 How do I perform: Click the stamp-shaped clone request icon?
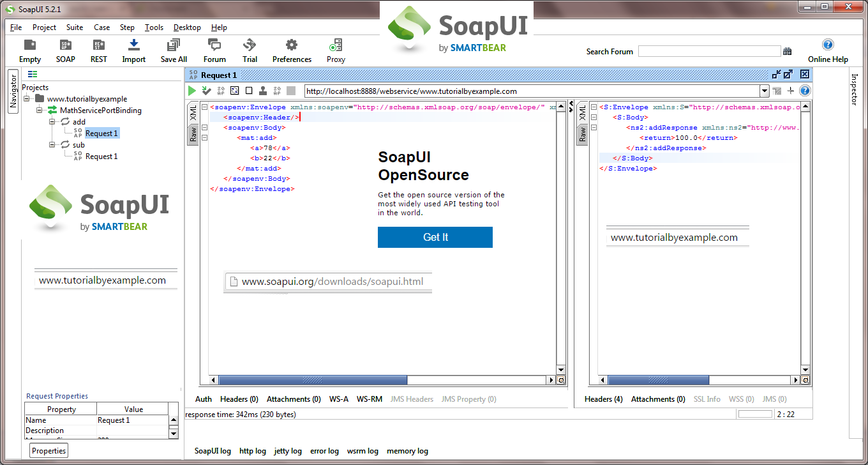(263, 91)
